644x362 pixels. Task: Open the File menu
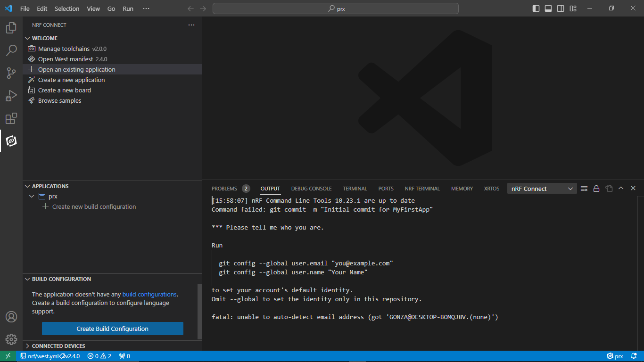point(25,8)
